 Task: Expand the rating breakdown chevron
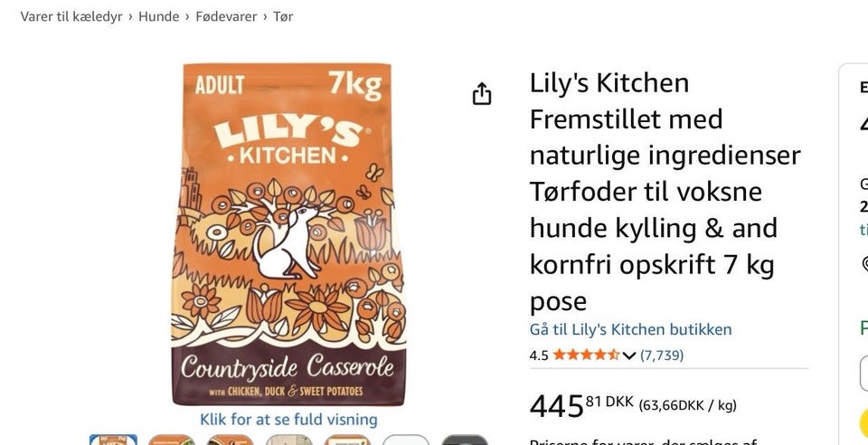[629, 355]
